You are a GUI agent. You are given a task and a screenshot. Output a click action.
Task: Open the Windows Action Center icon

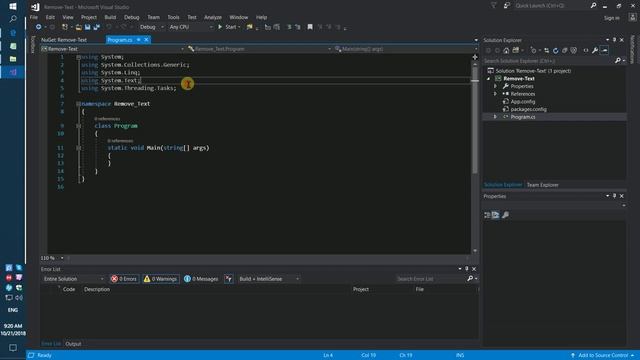coord(13,348)
